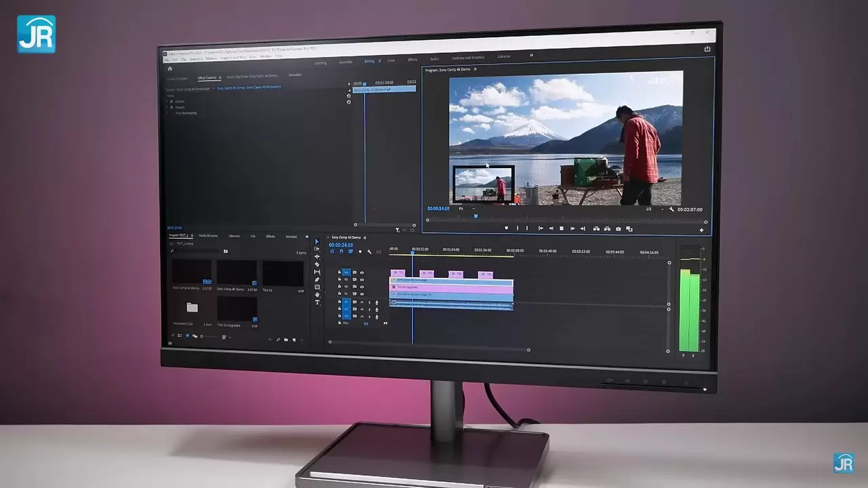Viewport: 868px width, 488px height.
Task: Click the Program monitor playhead on scrub bar
Action: pyautogui.click(x=475, y=216)
